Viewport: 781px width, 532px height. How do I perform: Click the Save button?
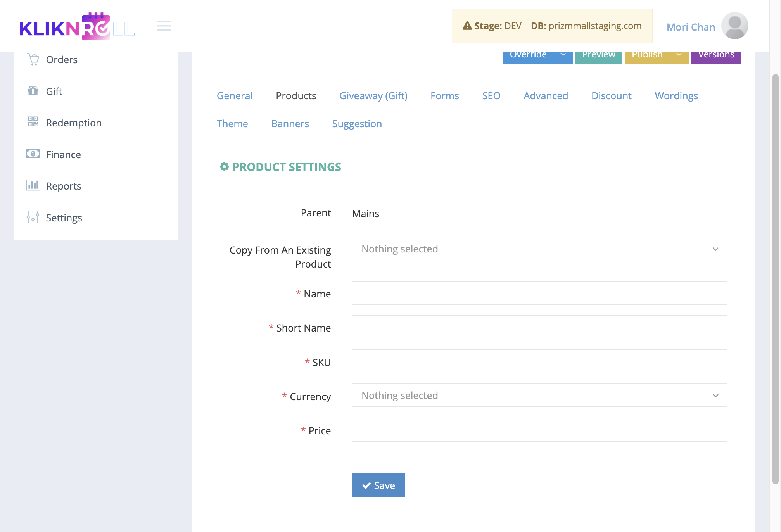pyautogui.click(x=378, y=485)
